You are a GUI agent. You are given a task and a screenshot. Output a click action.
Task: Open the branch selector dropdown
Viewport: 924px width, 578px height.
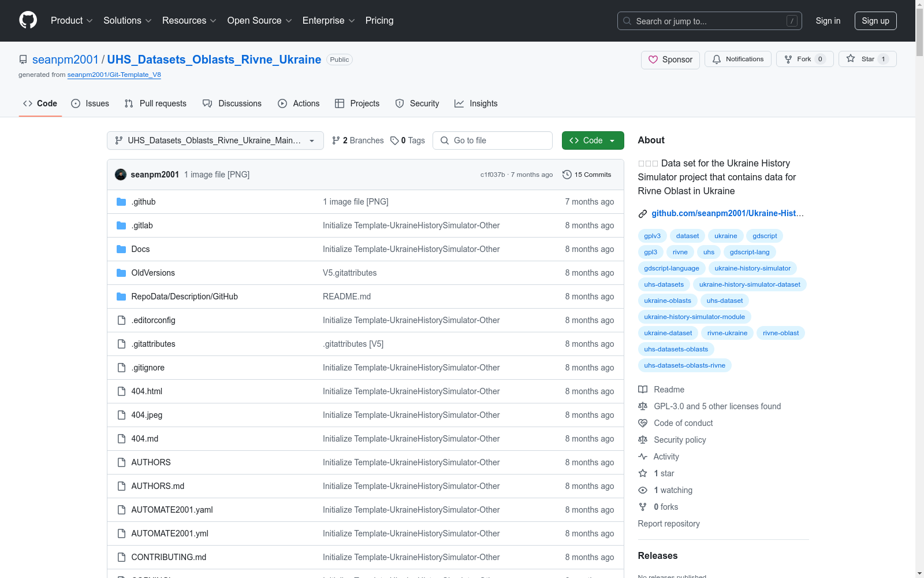pyautogui.click(x=215, y=140)
